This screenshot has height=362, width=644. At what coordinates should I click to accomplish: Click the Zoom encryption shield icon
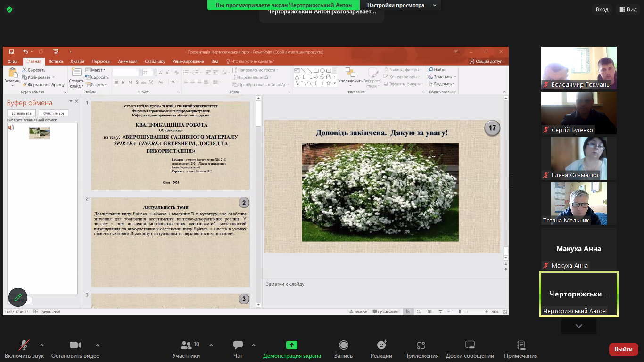tap(9, 9)
